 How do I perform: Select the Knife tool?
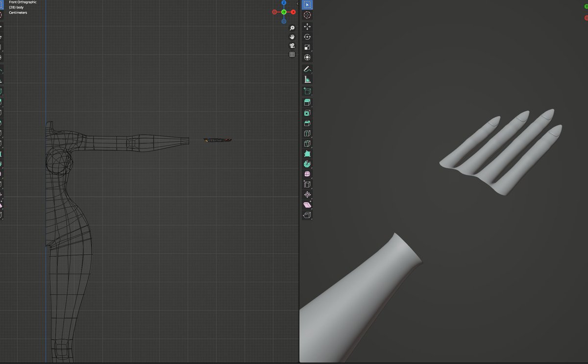(307, 143)
